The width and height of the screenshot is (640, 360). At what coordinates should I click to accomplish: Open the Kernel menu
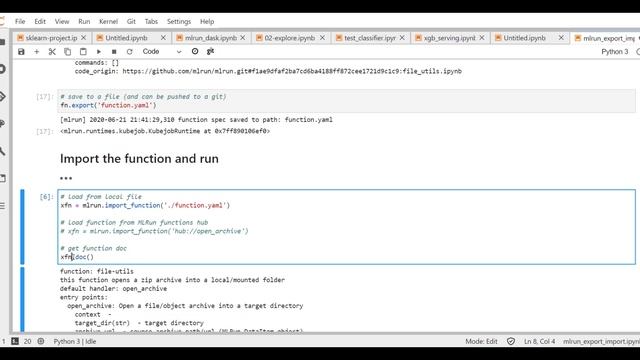(108, 21)
